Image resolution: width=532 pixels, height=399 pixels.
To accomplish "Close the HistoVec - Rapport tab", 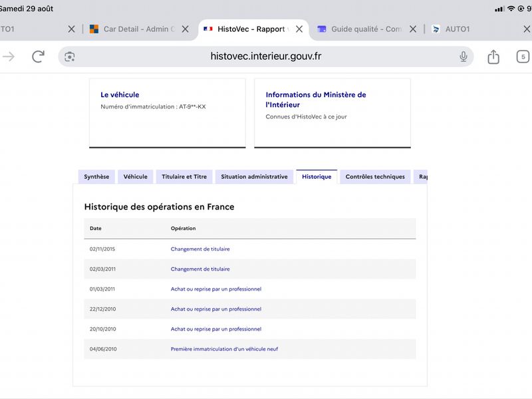I will pos(299,29).
